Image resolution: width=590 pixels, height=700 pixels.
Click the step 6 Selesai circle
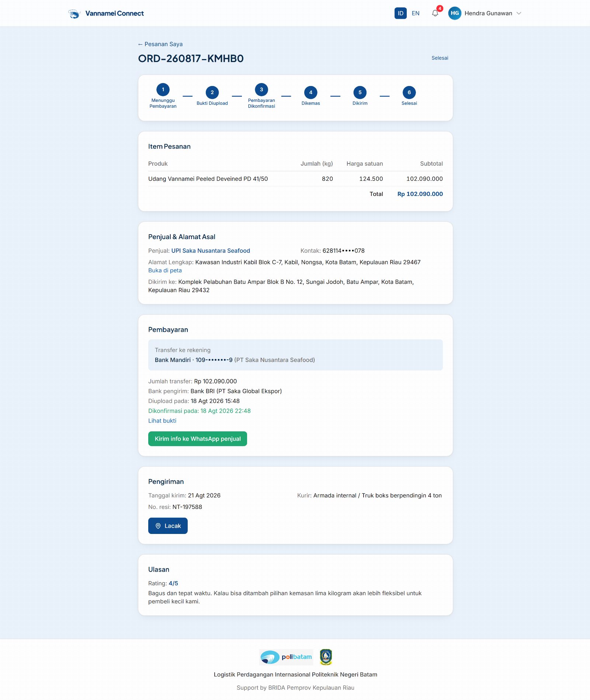coord(409,93)
